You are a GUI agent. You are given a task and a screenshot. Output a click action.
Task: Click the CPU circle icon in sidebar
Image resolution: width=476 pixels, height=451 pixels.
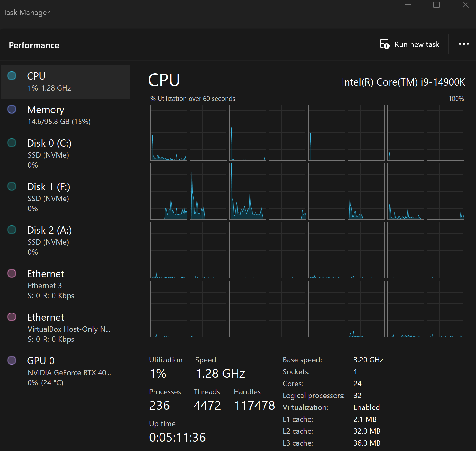[x=12, y=76]
